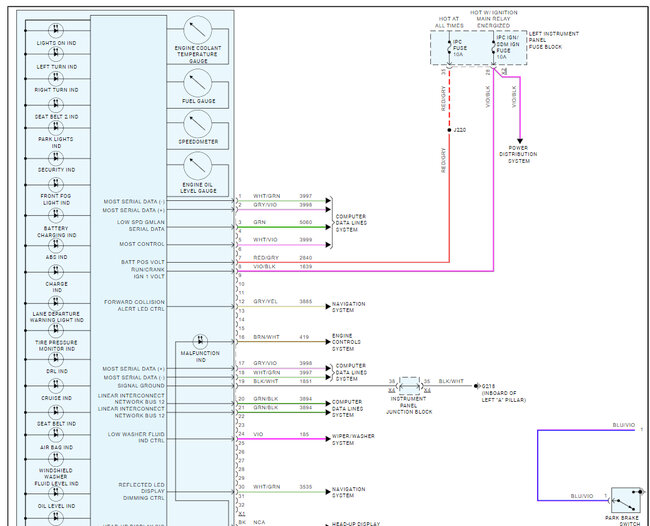650x526 pixels.
Task: Select the LED symbol above Park Lights Ind
Action: click(56, 128)
